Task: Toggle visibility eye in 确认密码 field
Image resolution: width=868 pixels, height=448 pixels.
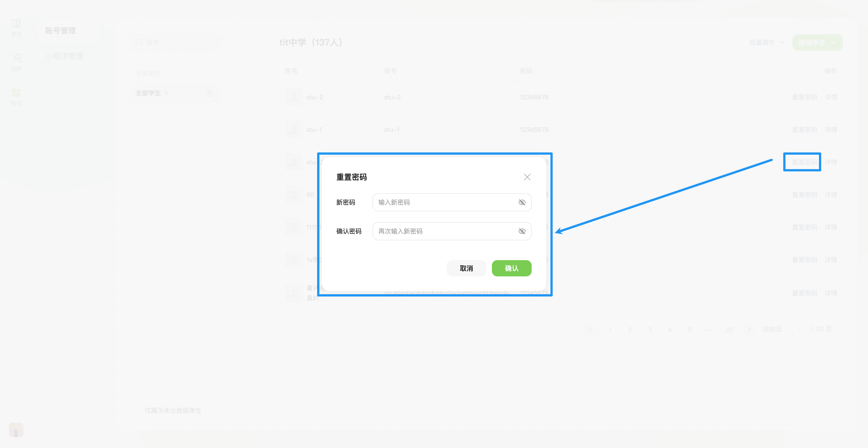Action: click(522, 231)
